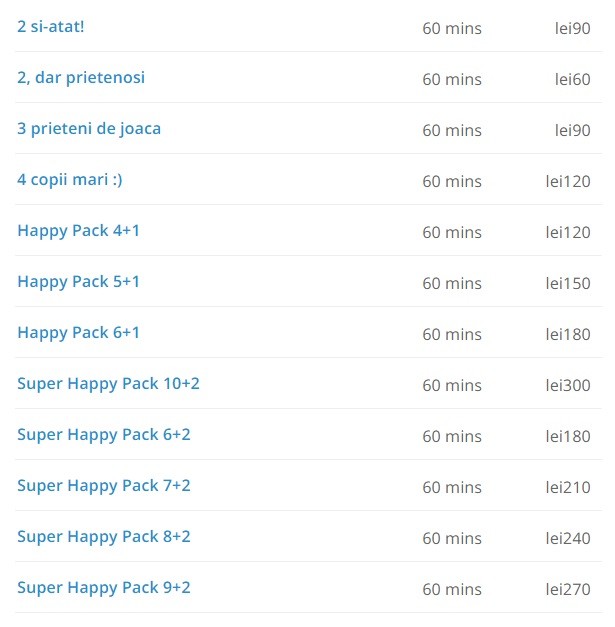Open the "2 si-atat!" service link
Image resolution: width=615 pixels, height=627 pixels.
click(x=51, y=26)
